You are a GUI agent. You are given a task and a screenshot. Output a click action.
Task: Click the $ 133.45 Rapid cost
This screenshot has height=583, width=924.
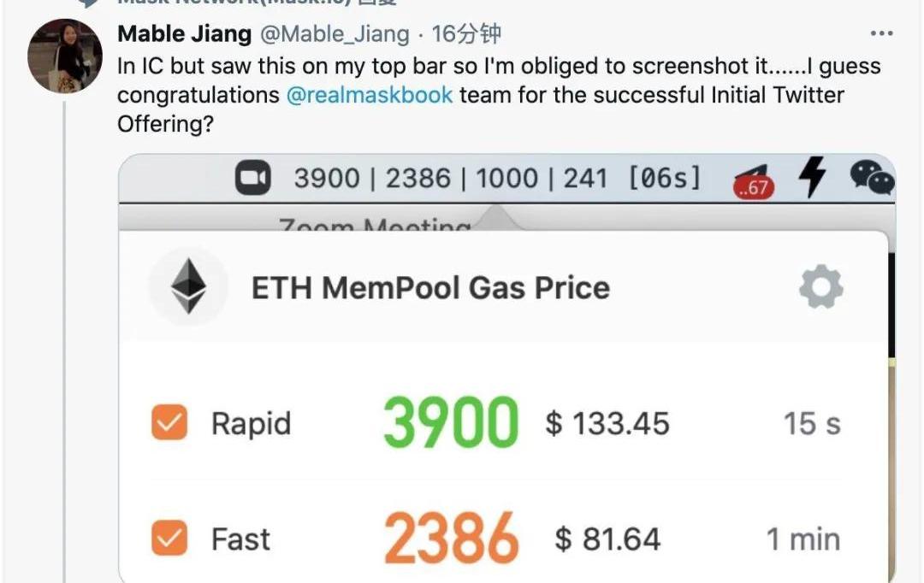607,423
